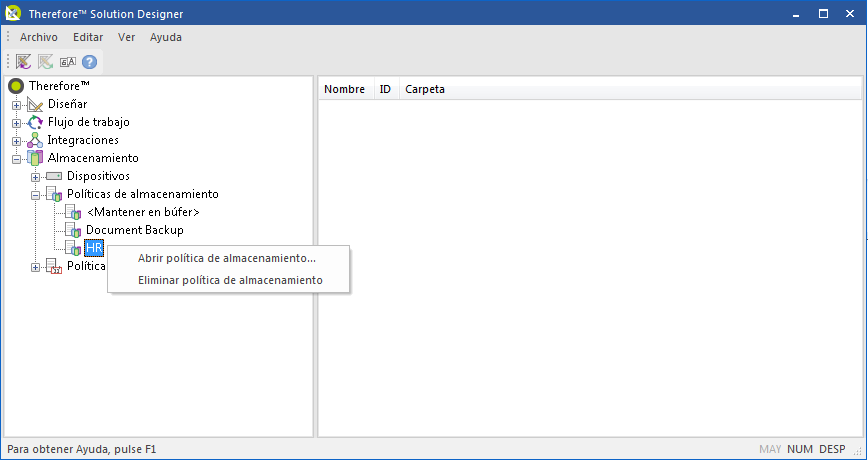The height and width of the screenshot is (461, 868).
Task: Click the first toolbar designer icon
Action: pyautogui.click(x=23, y=61)
